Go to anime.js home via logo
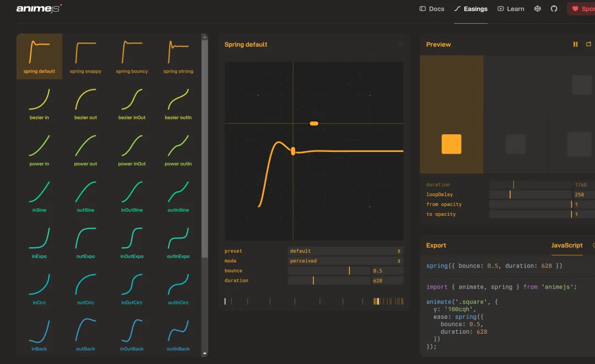 [39, 8]
